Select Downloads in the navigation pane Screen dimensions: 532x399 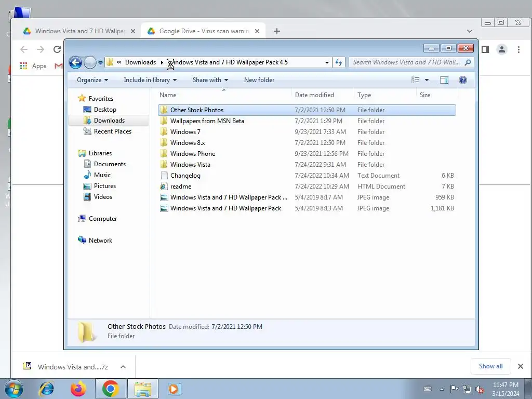tap(109, 121)
